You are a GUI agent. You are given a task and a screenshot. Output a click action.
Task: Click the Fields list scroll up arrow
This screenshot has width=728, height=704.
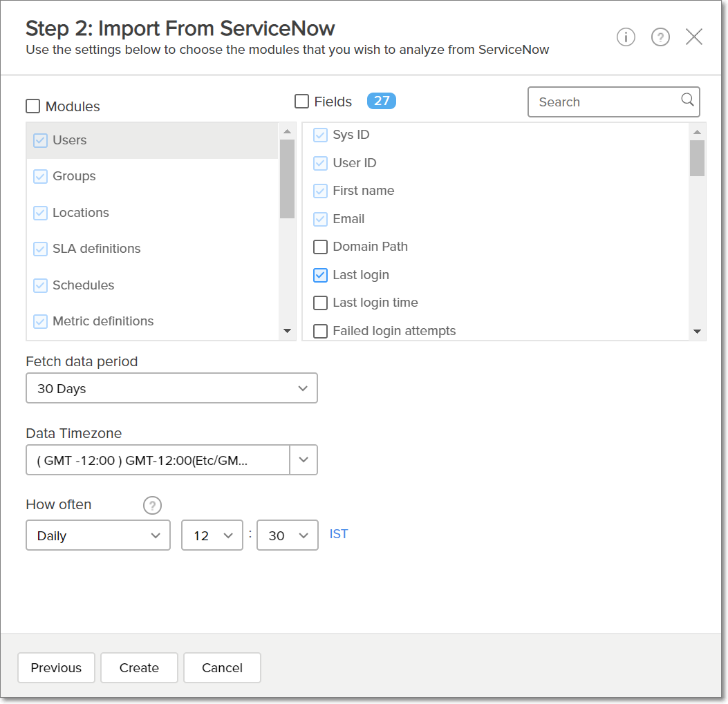(x=698, y=132)
